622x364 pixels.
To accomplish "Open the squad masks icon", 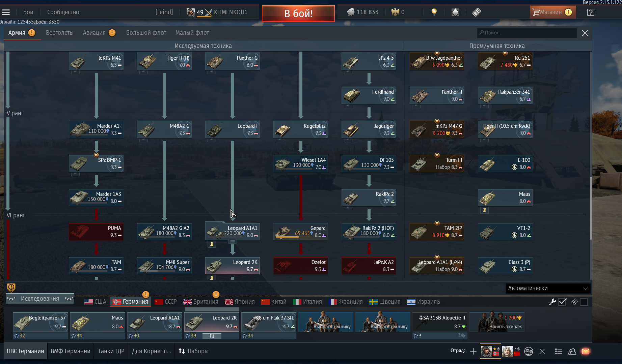I will tap(529, 352).
